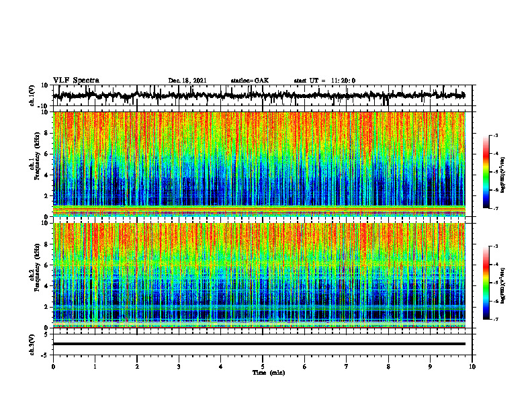The height and width of the screenshot is (411, 532).
Task: Click the "ch.3(V)" axis label
Action: coord(32,345)
